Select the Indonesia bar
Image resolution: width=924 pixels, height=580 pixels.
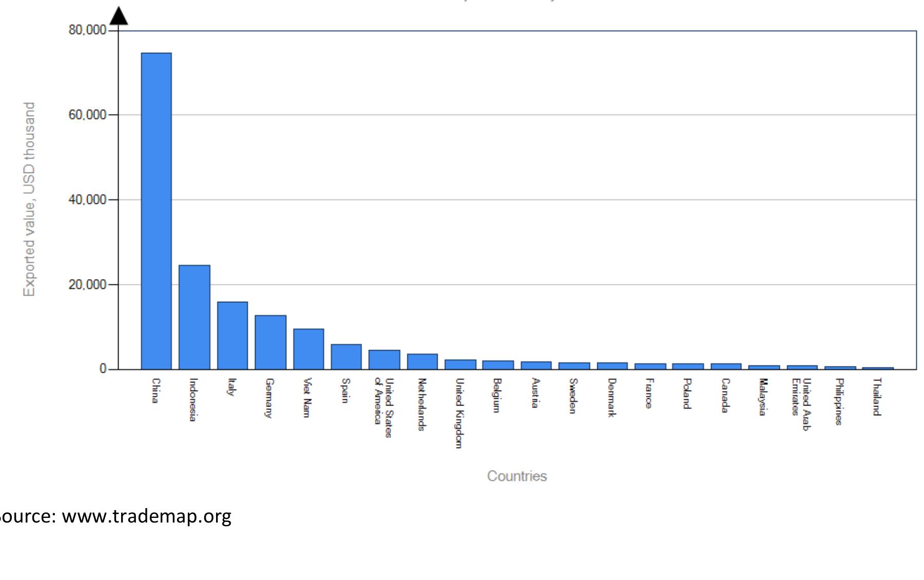tap(194, 317)
